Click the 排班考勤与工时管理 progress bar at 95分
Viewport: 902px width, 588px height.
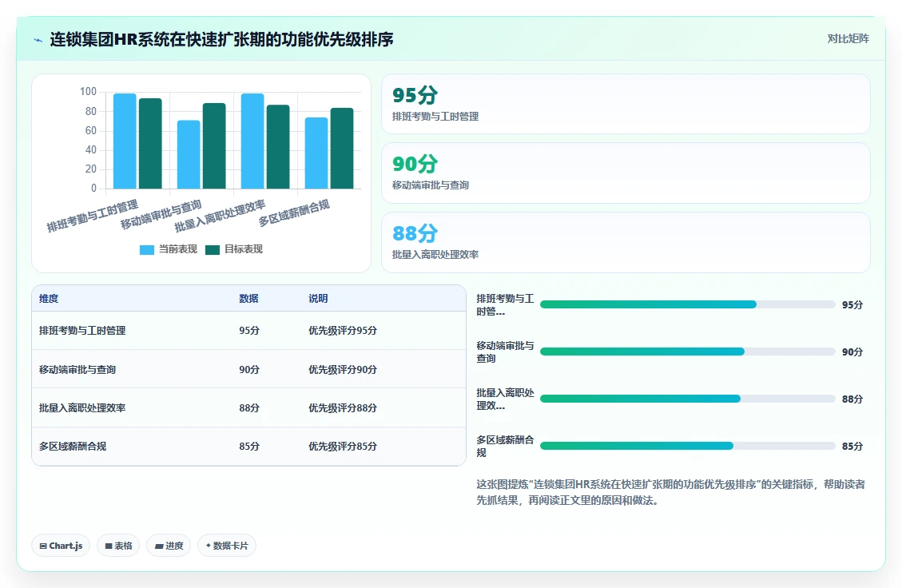(x=687, y=304)
